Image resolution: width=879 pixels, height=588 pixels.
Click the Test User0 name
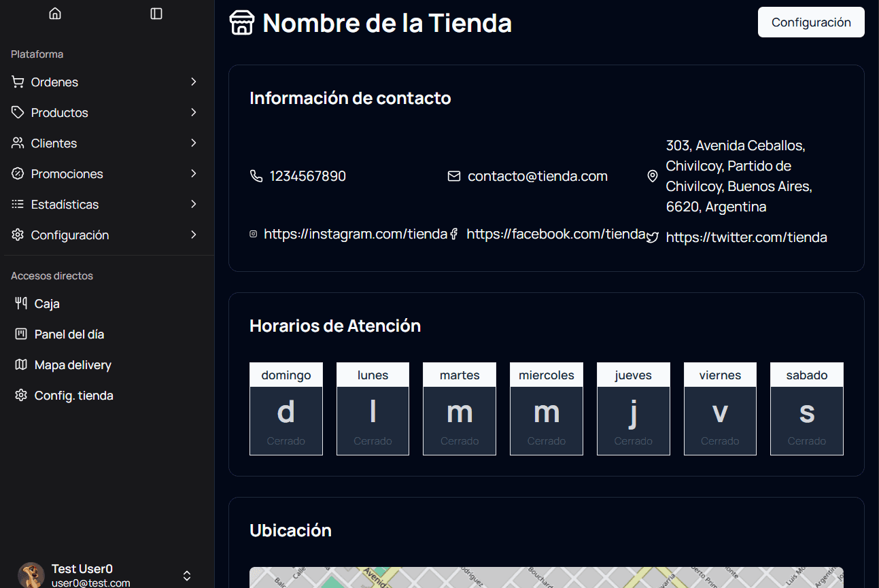[x=82, y=568]
